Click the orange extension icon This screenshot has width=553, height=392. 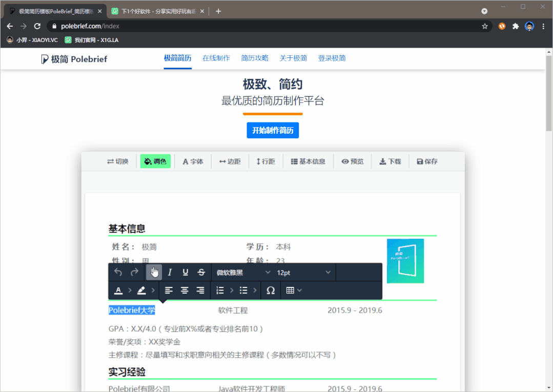tap(502, 26)
